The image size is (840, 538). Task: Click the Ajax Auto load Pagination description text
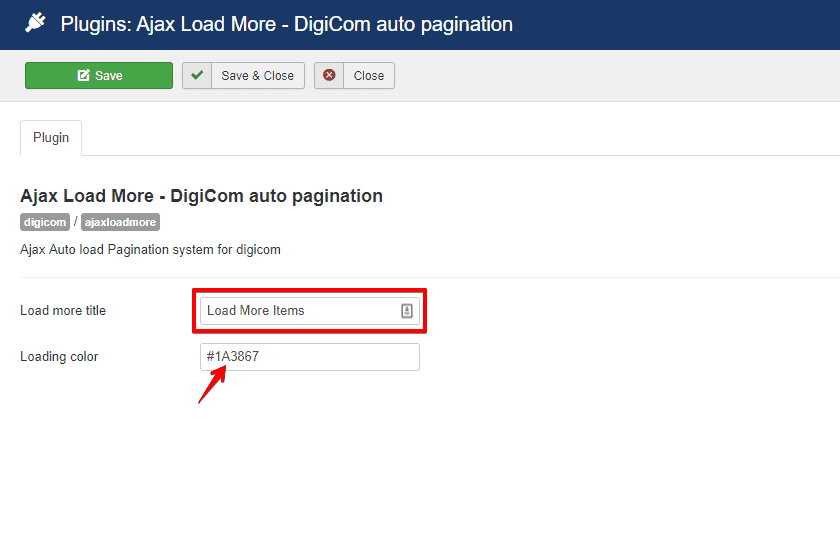(x=150, y=250)
